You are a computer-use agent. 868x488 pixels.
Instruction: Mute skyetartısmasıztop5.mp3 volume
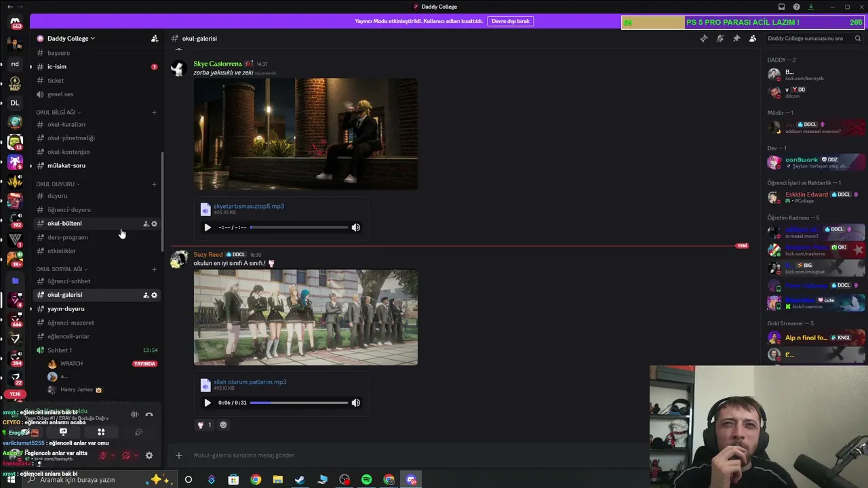tap(356, 228)
